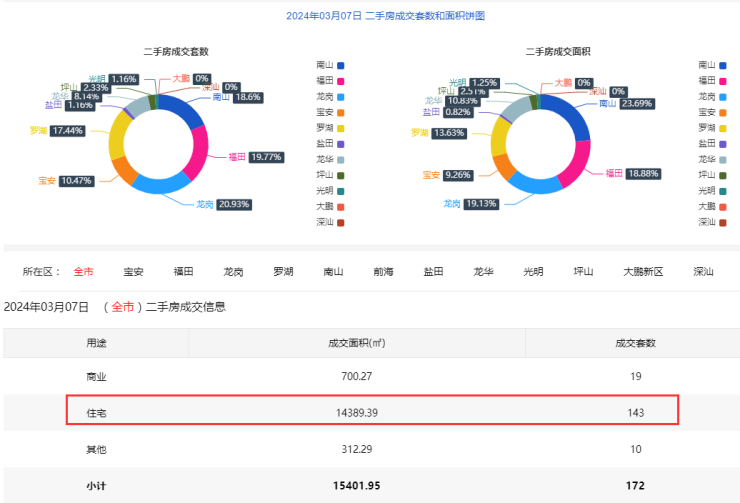The height and width of the screenshot is (503, 740).
Task: Open the 大鹏新区 district tab
Action: tap(643, 272)
